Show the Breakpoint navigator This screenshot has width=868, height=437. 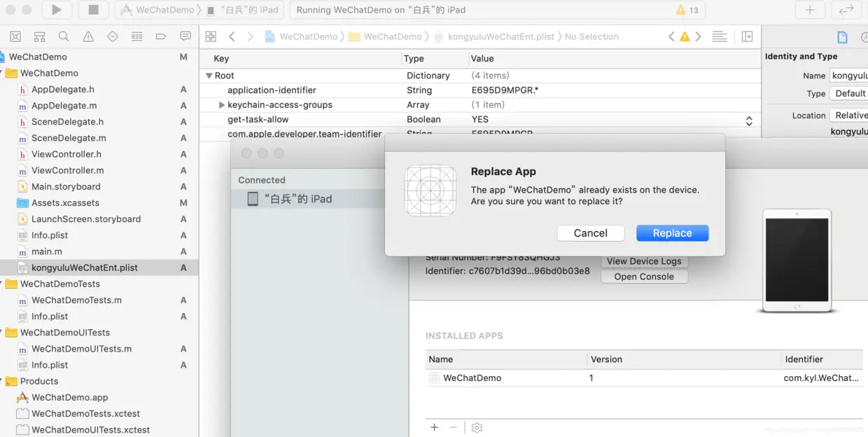(160, 36)
